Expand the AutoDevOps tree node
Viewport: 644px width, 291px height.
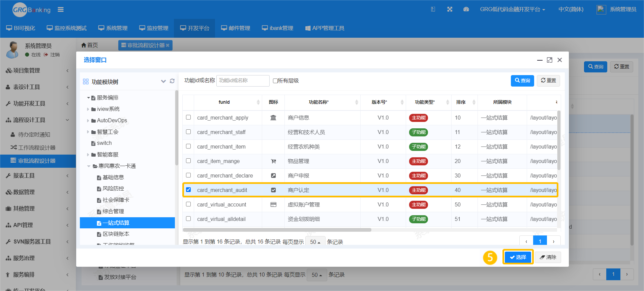coord(88,121)
